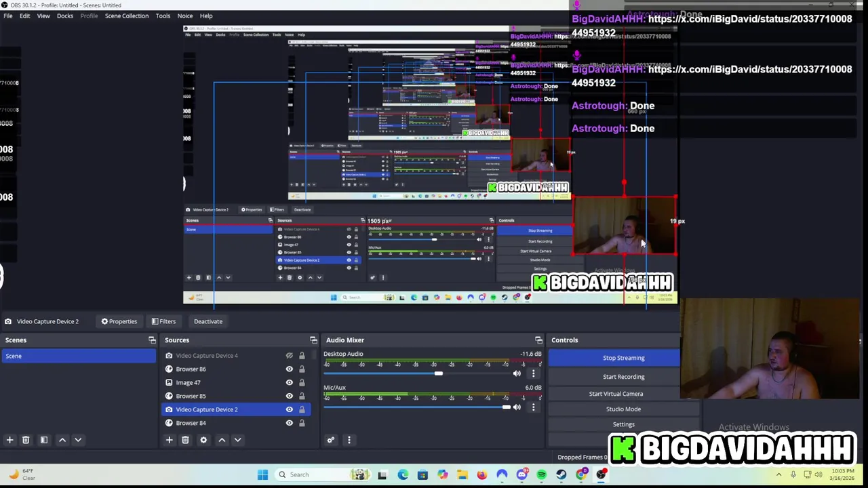Switch to OBS icon on the taskbar

(x=601, y=474)
